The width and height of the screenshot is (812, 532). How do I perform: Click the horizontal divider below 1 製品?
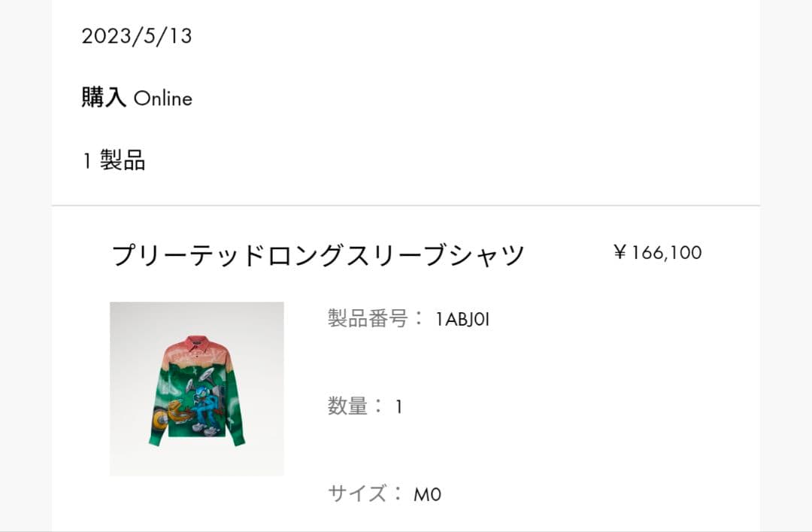(406, 205)
